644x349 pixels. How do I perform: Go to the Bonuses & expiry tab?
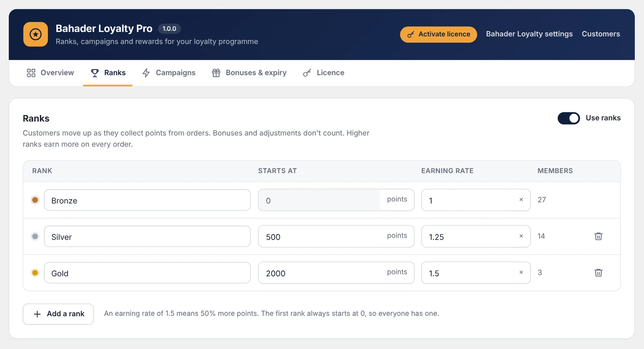[x=249, y=73]
